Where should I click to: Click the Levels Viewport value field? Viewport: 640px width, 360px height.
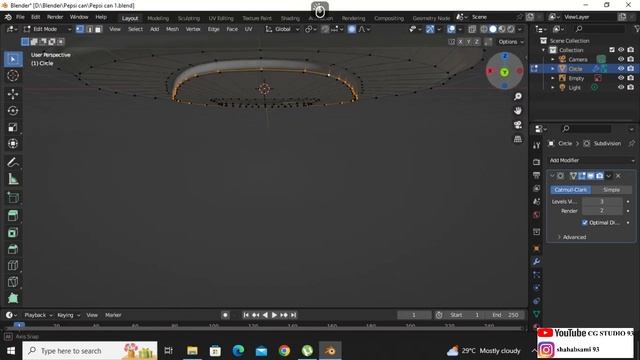602,202
